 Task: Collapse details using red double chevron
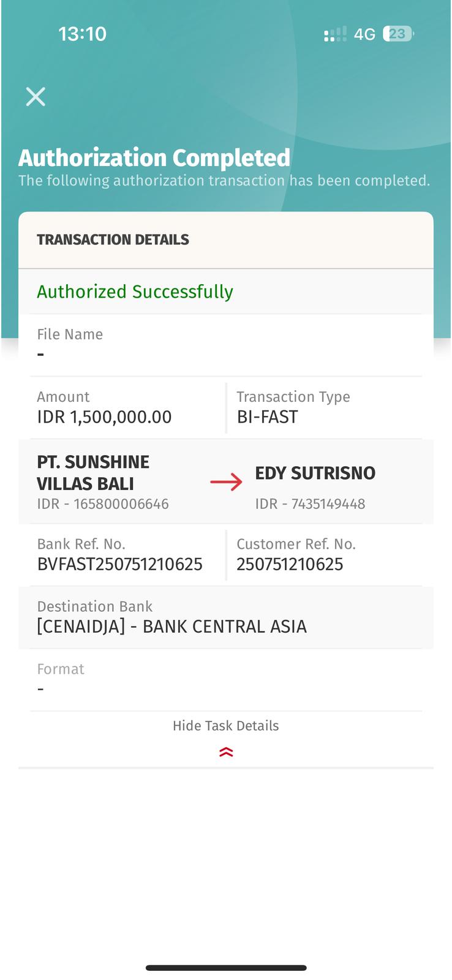click(226, 752)
